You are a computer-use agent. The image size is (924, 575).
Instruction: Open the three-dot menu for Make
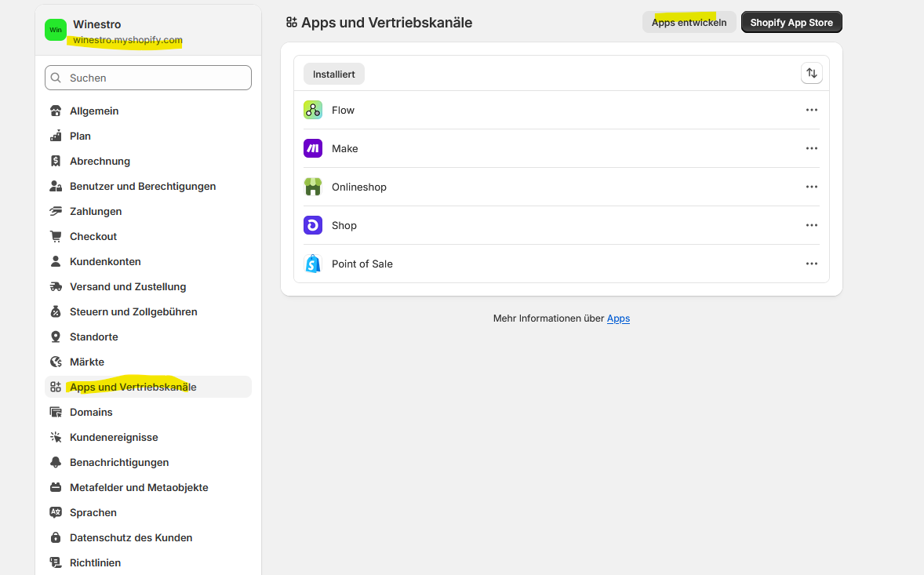(x=812, y=148)
